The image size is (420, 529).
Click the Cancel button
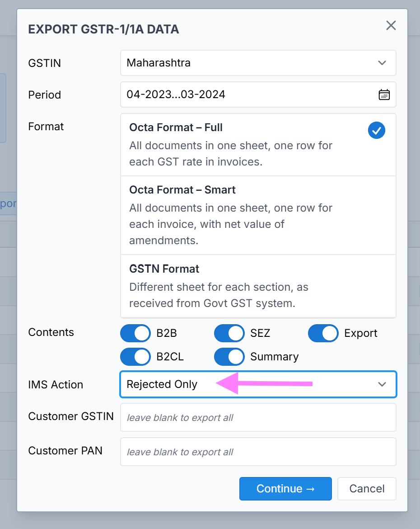(367, 489)
